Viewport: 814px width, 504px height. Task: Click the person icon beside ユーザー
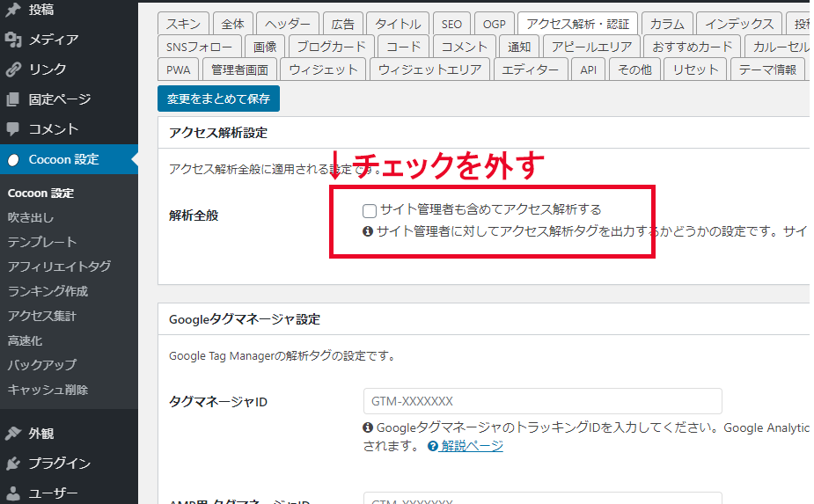pos(13,493)
